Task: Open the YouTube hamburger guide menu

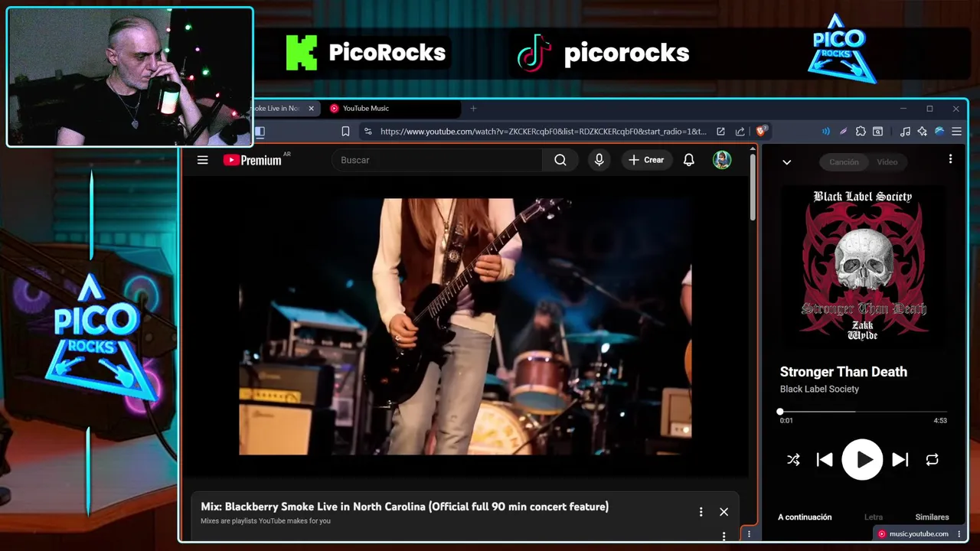Action: pos(202,160)
